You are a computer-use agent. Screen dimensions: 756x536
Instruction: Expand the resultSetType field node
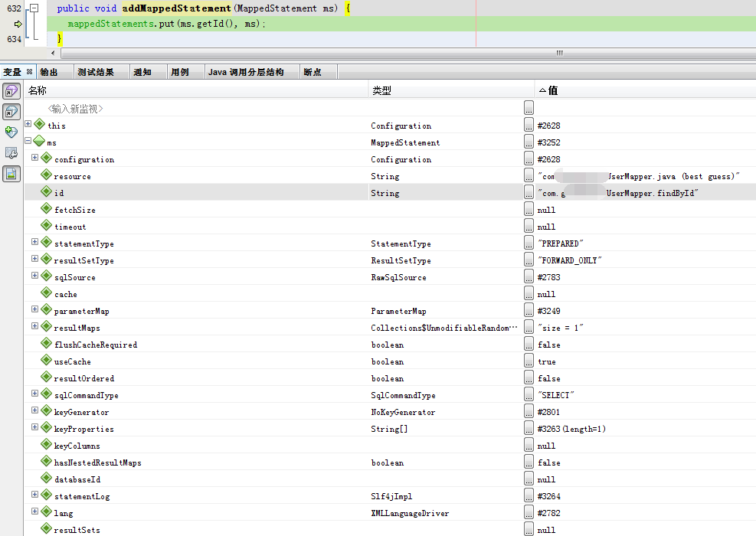point(34,259)
